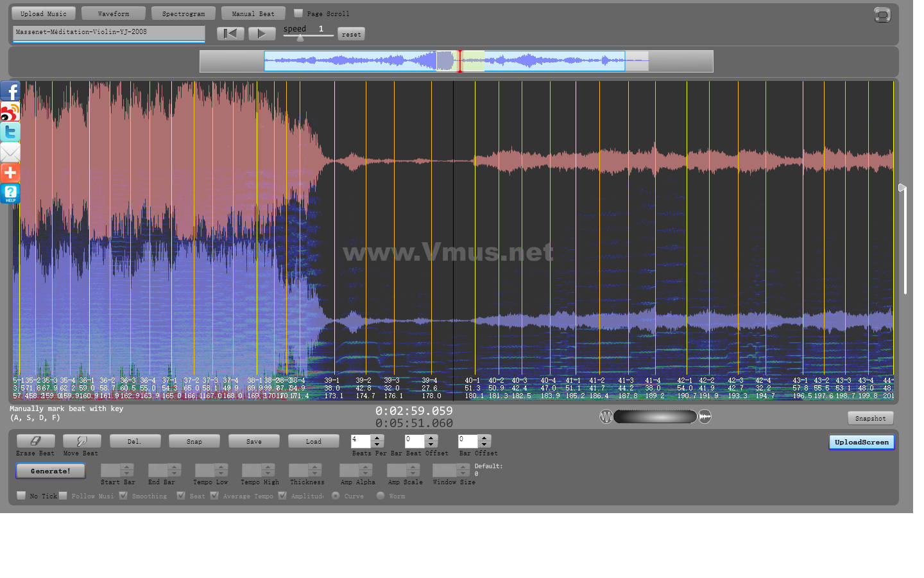Open the Upload Music tab
Screen dimensions: 924x578
point(44,13)
